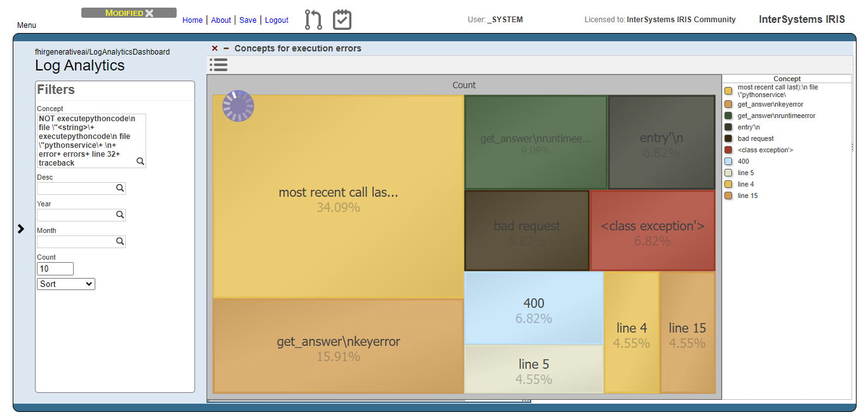Screen dimensions: 868x417
Task: Open the Sort dropdown
Action: point(66,284)
